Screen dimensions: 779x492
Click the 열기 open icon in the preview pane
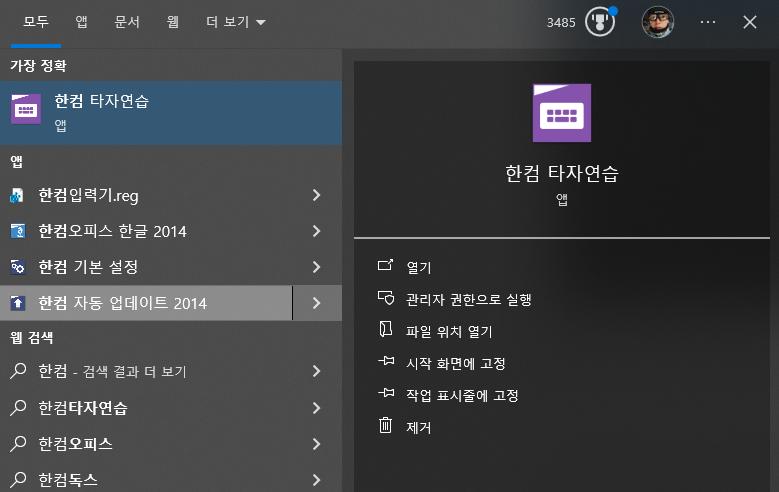[386, 265]
